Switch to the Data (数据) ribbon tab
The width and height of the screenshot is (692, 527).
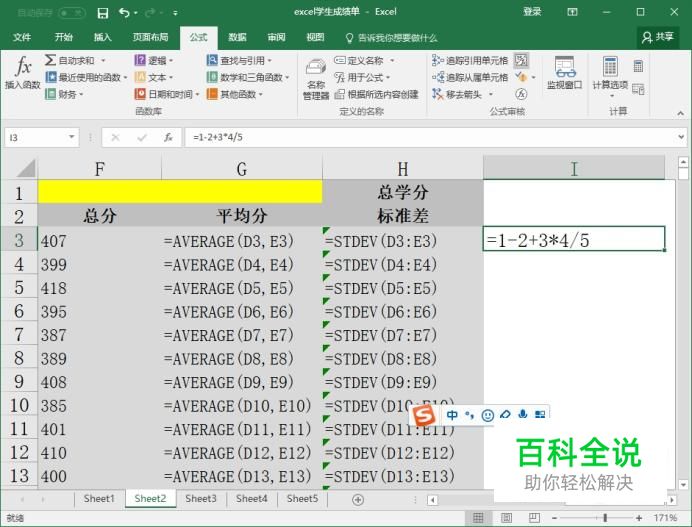(x=237, y=37)
